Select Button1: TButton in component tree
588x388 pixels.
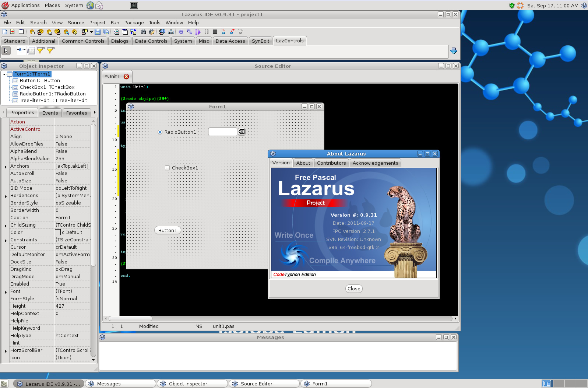coord(40,81)
